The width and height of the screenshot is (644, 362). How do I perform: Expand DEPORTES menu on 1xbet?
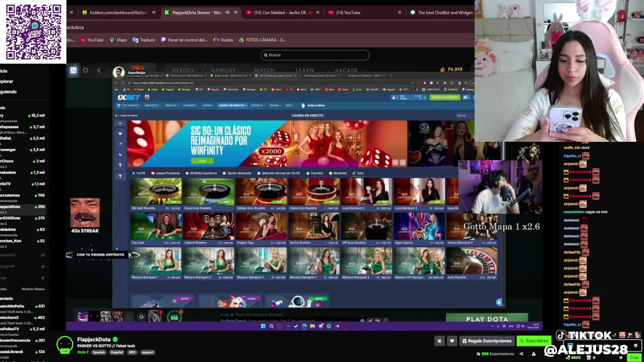pyautogui.click(x=152, y=106)
